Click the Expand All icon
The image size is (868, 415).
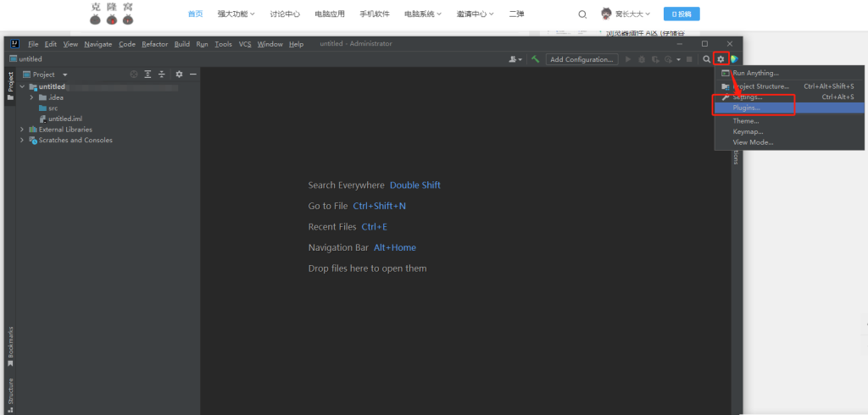coord(147,75)
